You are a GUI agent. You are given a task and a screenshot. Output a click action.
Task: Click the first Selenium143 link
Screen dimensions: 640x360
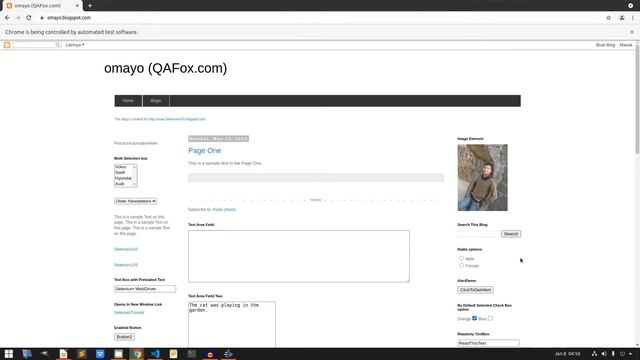(126, 249)
